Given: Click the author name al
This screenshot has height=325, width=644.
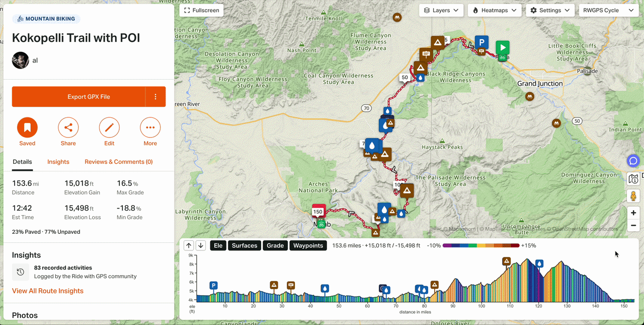Looking at the screenshot, I should [x=35, y=60].
